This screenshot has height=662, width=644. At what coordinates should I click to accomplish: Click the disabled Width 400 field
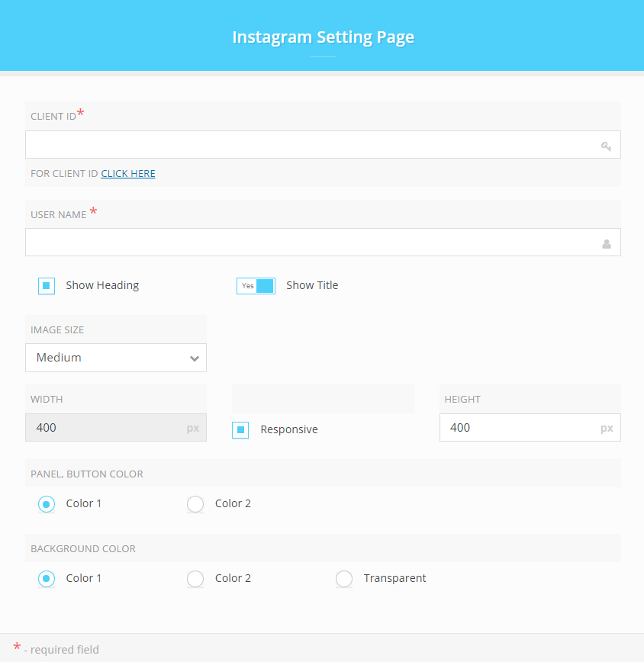point(116,427)
